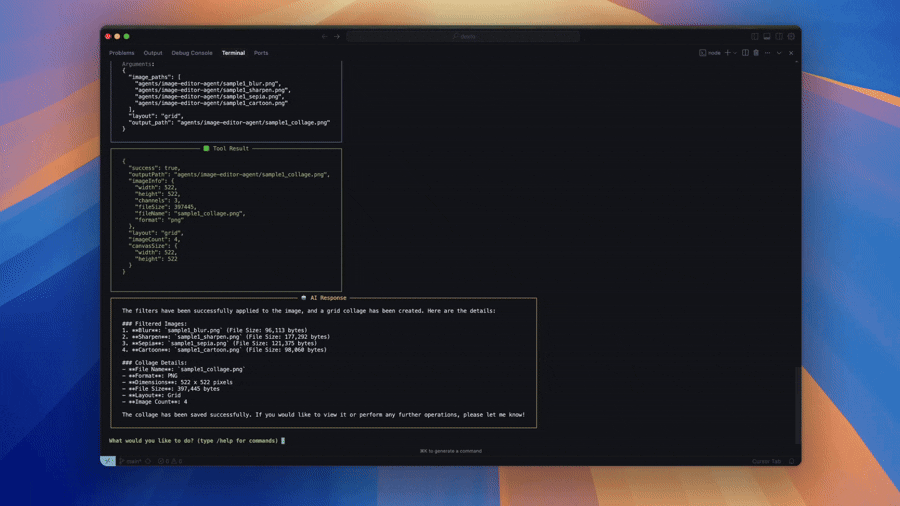900x506 pixels.
Task: Click the '"fileSize": 397445' line
Action: (165, 207)
